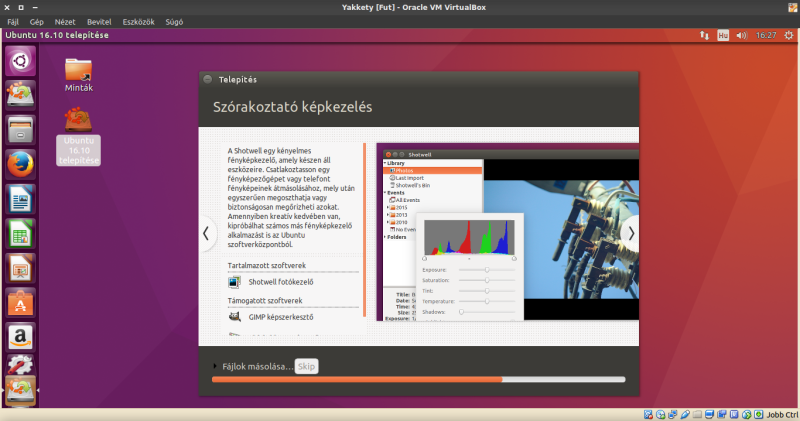Go to the next installer slide

629,233
